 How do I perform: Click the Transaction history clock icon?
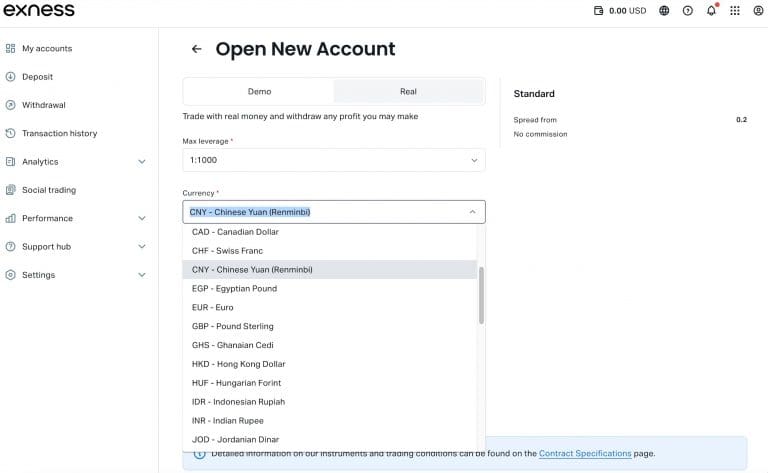tap(10, 133)
